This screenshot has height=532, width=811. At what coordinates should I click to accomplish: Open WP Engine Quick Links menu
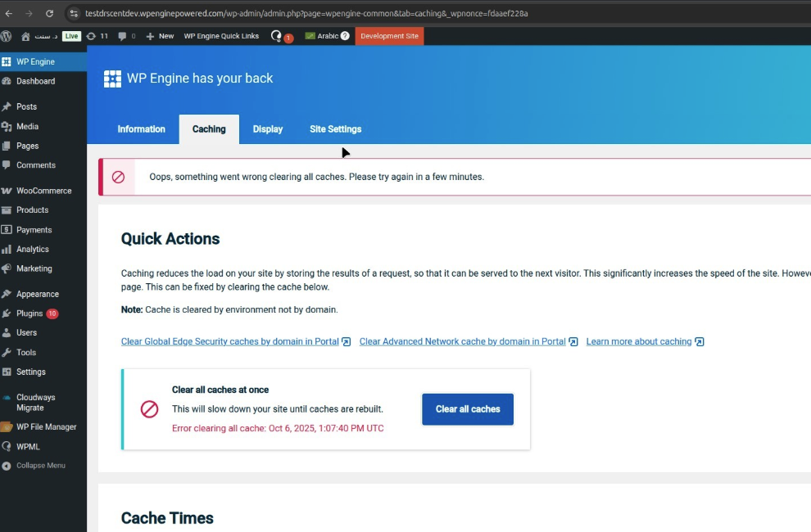tap(221, 36)
